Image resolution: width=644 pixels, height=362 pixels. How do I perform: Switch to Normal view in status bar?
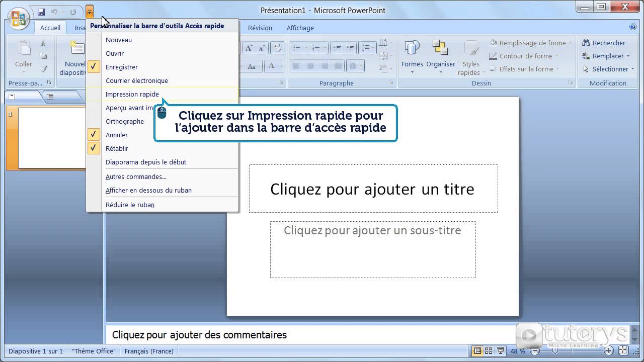coord(477,351)
